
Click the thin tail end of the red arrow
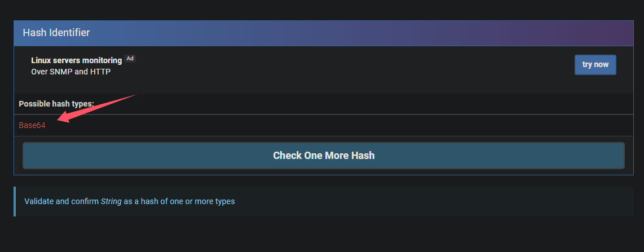coord(135,95)
